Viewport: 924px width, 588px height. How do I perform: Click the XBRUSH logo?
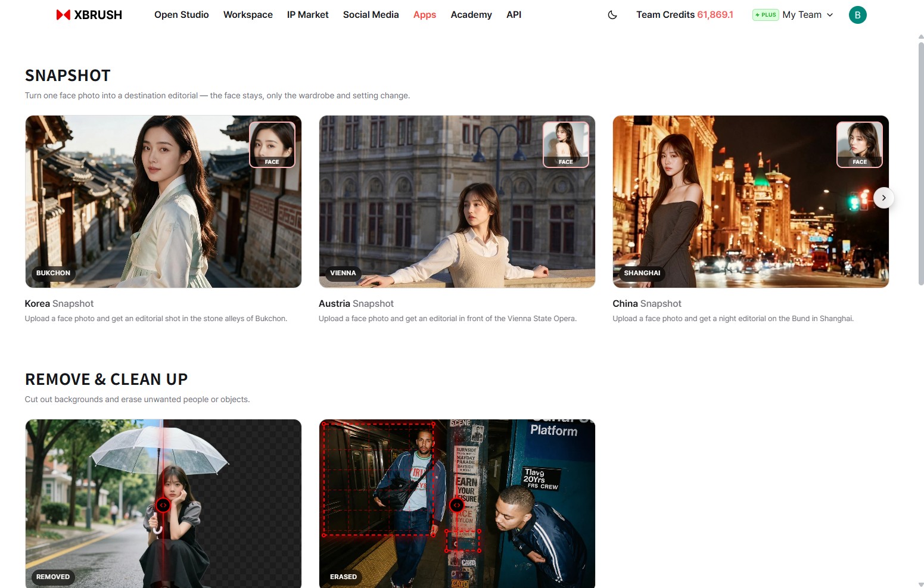89,15
